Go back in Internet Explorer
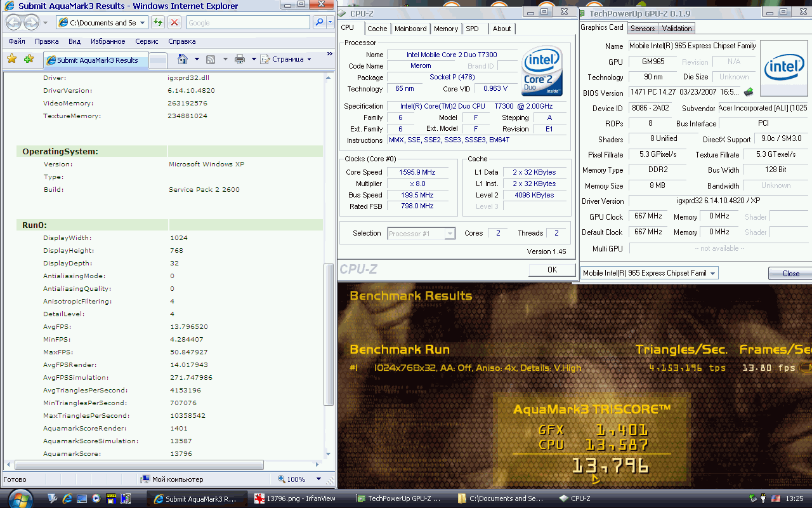The height and width of the screenshot is (508, 812). tap(15, 23)
